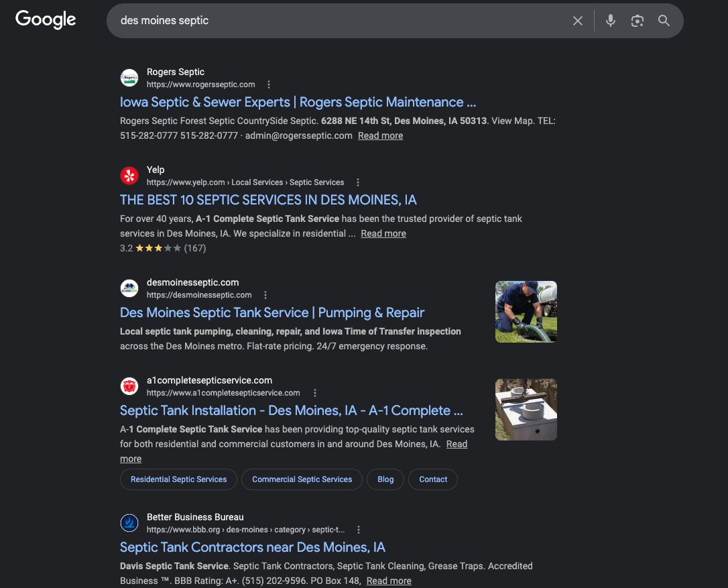The width and height of the screenshot is (728, 588).
Task: Click the yelp.com breadcrumb URL
Action: [x=245, y=182]
